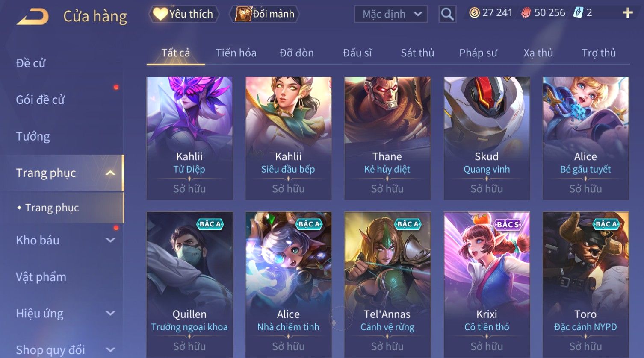This screenshot has width=644, height=358.
Task: Select the Krixi Cô tiên thỏ skin card
Action: tap(487, 284)
